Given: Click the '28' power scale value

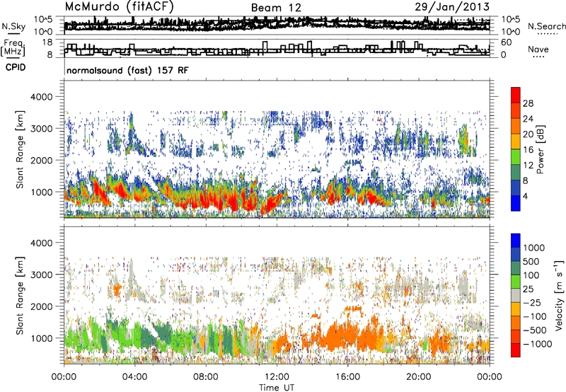Looking at the screenshot, I should point(528,103).
